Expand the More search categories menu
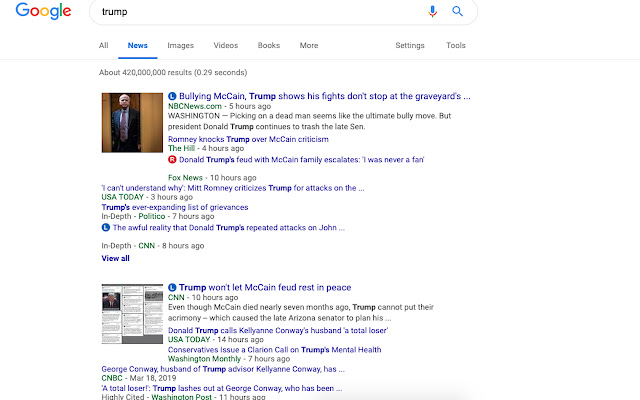Image resolution: width=640 pixels, height=400 pixels. [x=309, y=45]
